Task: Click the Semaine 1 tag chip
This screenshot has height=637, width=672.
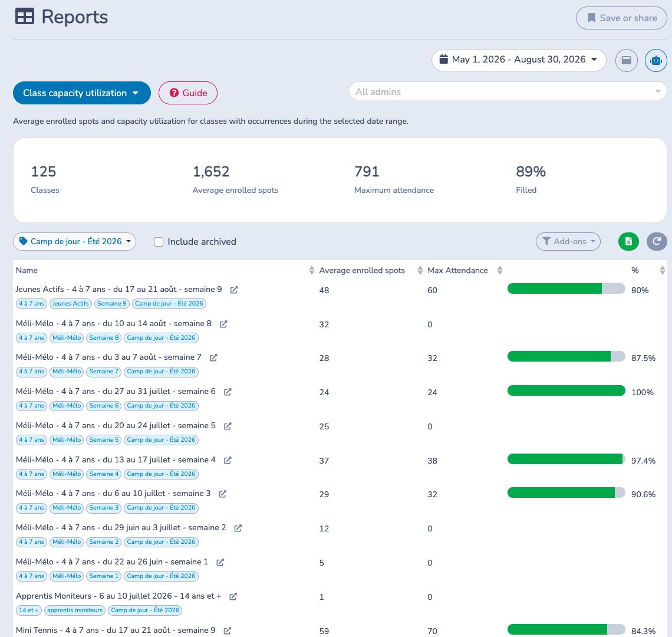Action: coord(104,576)
